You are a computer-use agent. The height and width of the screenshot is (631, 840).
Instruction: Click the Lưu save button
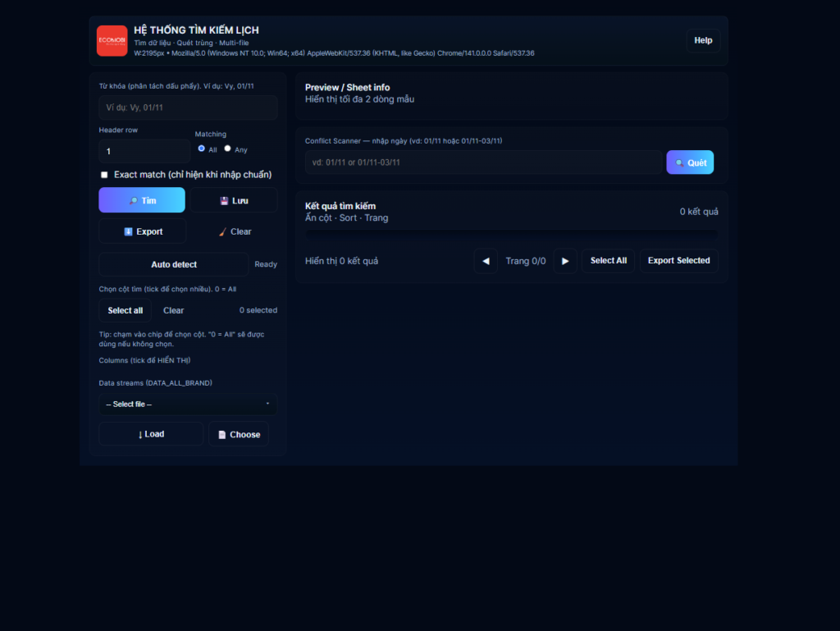[234, 200]
